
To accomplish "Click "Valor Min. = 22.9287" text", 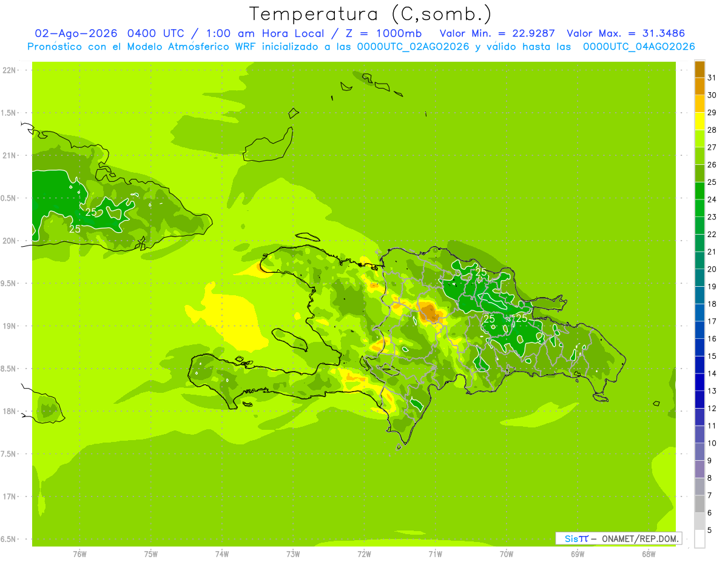I will click(x=497, y=33).
